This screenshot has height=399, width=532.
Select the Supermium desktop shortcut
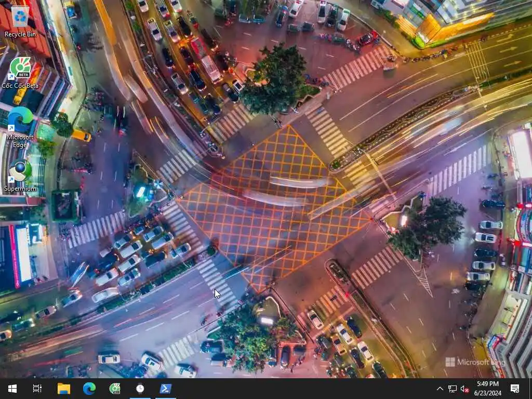click(x=20, y=176)
